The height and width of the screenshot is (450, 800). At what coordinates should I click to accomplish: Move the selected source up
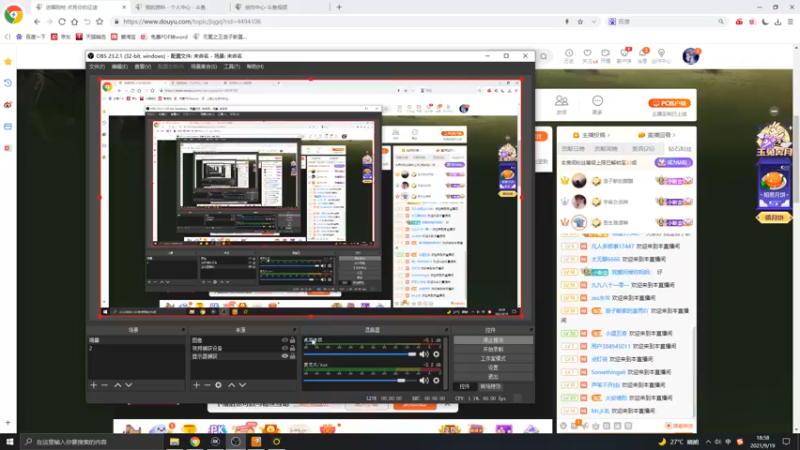click(231, 385)
